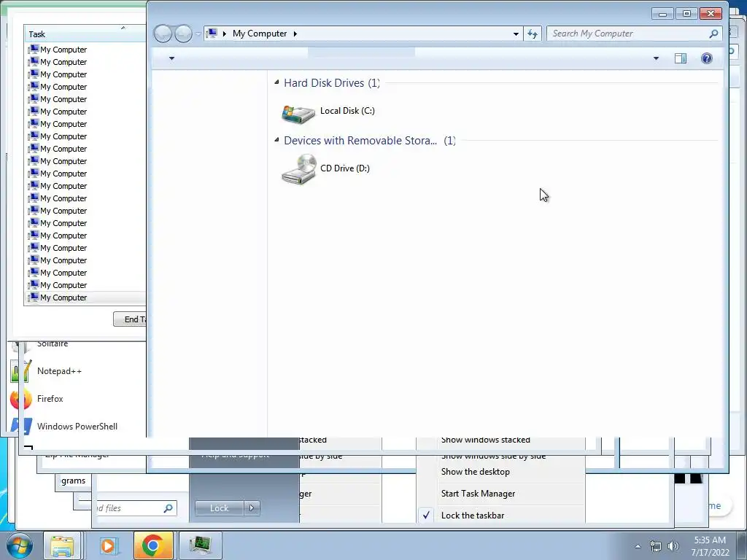Image resolution: width=747 pixels, height=560 pixels.
Task: Click the Lock button in Start menu
Action: pos(220,508)
